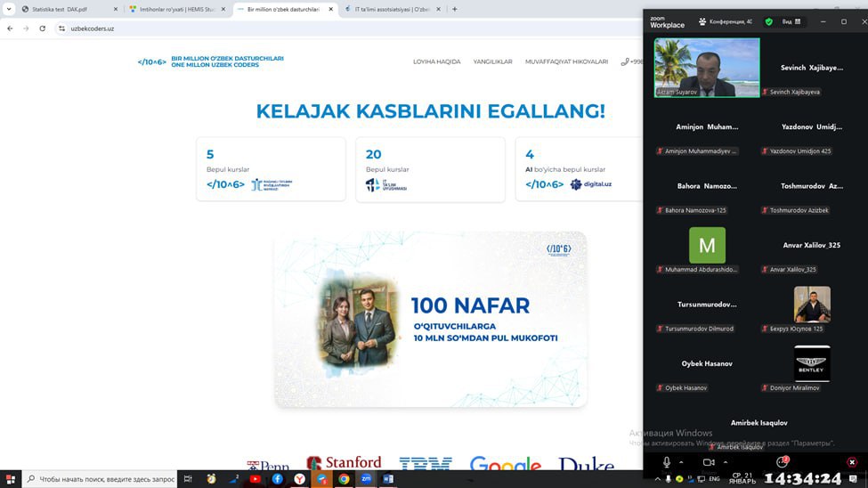Reload the uzbekcoders.uz page

click(42, 28)
